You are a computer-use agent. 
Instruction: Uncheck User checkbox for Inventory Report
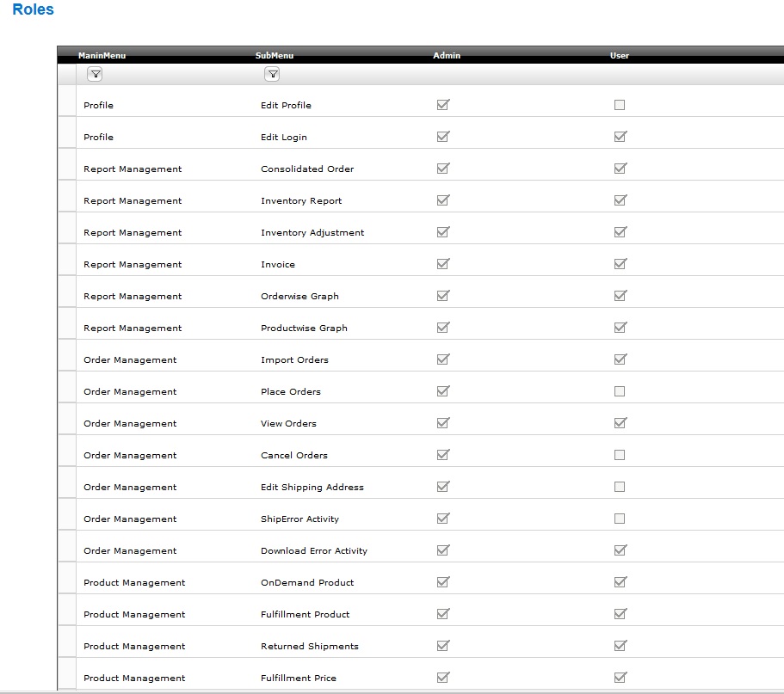[x=620, y=200]
